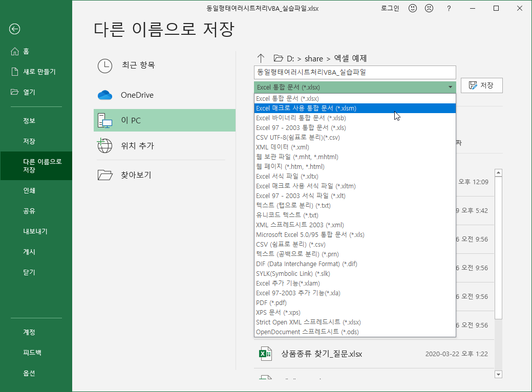Image resolution: width=532 pixels, height=392 pixels.
Task: Click the smiley face feedback icon
Action: [413, 8]
